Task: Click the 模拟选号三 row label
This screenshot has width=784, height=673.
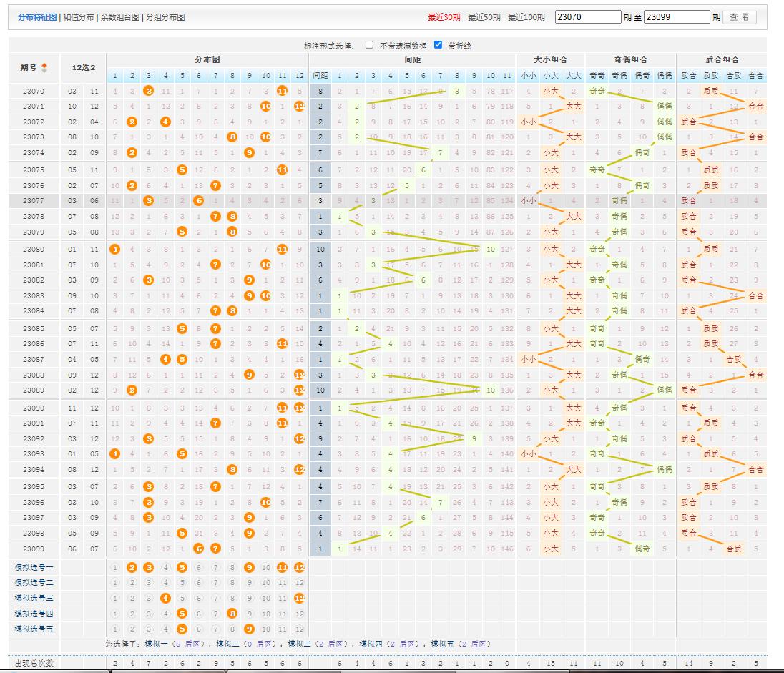Action: click(x=34, y=598)
